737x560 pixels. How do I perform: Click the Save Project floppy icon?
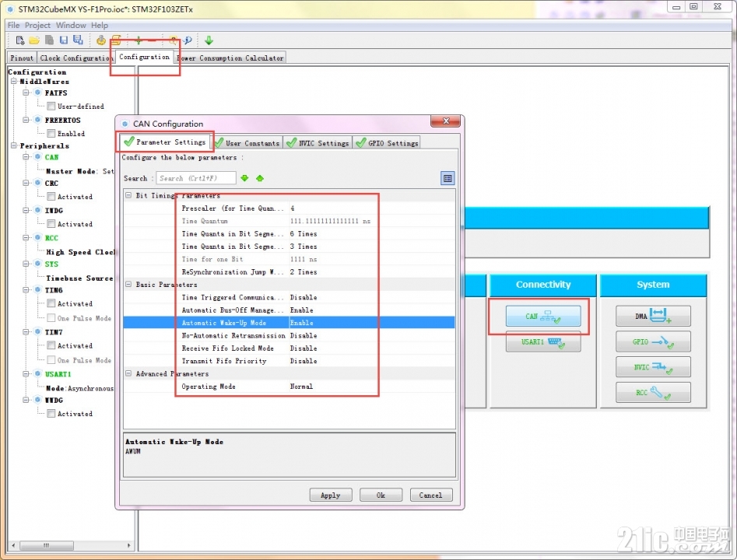pos(64,40)
